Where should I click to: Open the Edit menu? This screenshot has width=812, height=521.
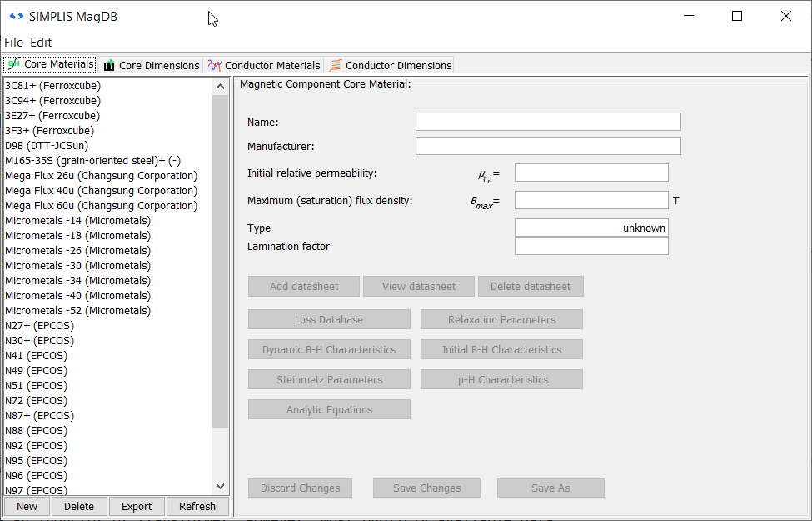click(41, 42)
